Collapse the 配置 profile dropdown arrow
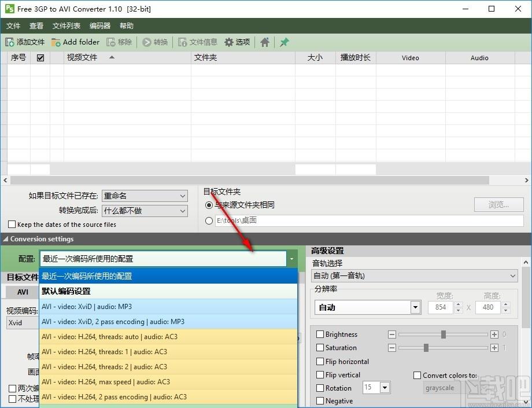532x408 pixels. click(292, 259)
